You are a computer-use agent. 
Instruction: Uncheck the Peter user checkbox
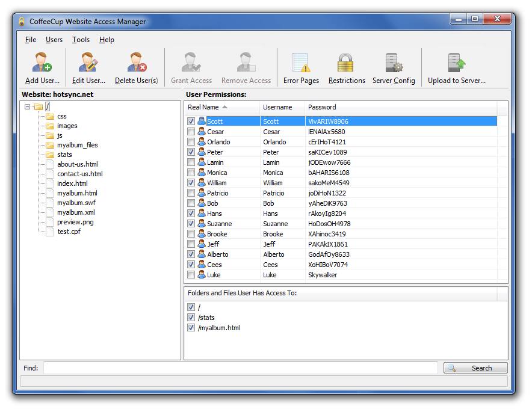click(191, 152)
